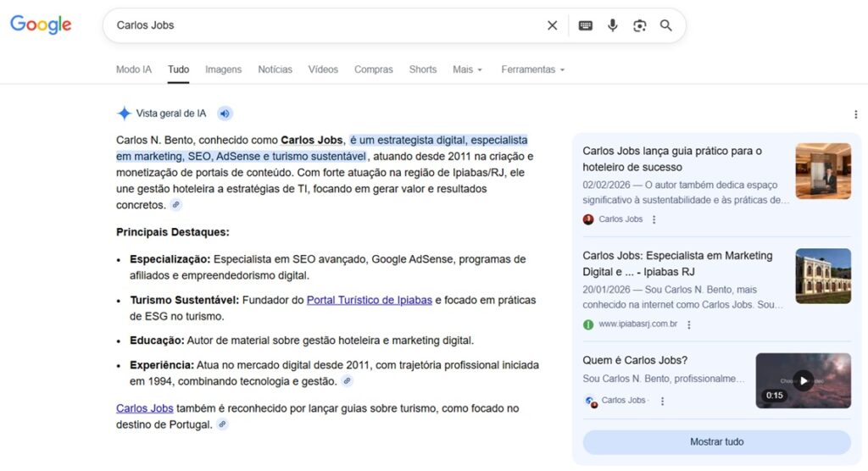The width and height of the screenshot is (868, 471).
Task: Start voice search with microphone icon
Action: (612, 25)
